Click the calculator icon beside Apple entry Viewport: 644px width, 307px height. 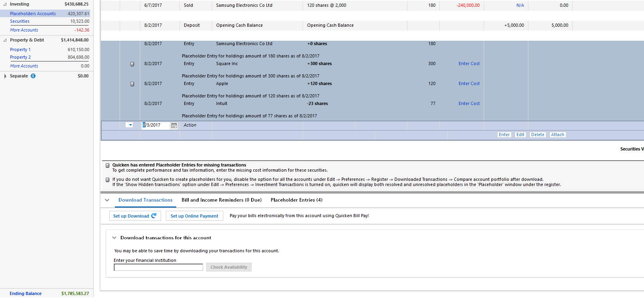click(x=132, y=84)
